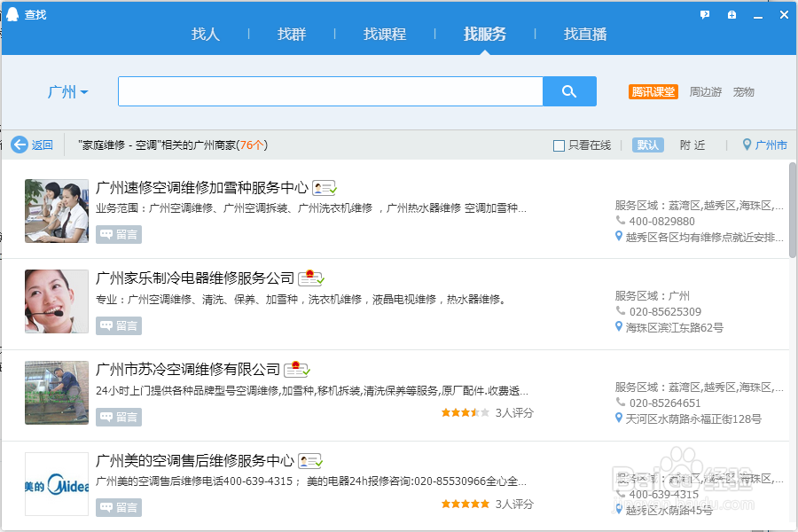Screen dimensions: 798x532
Task: Close the 查找 window
Action: pyautogui.click(x=785, y=15)
